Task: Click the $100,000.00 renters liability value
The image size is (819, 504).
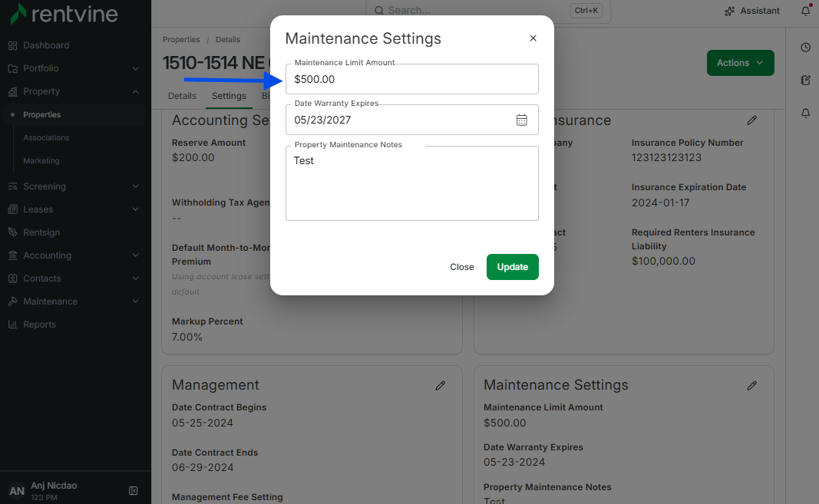Action: [x=663, y=261]
